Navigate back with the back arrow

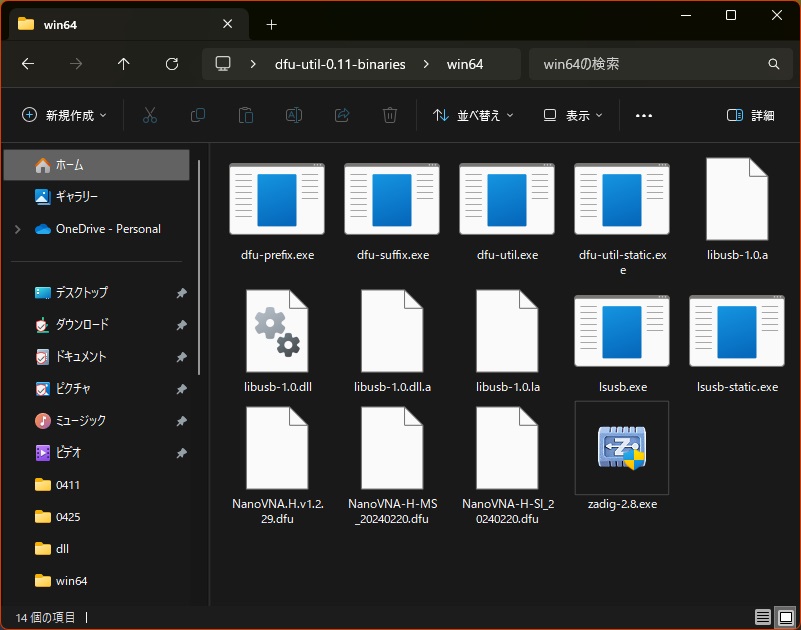click(x=28, y=64)
